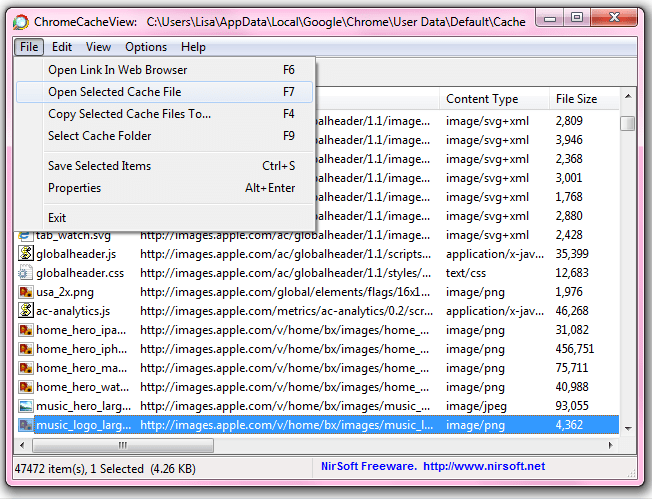Click the file size value 93,055
Viewport: 652px width, 499px height.
coord(572,405)
